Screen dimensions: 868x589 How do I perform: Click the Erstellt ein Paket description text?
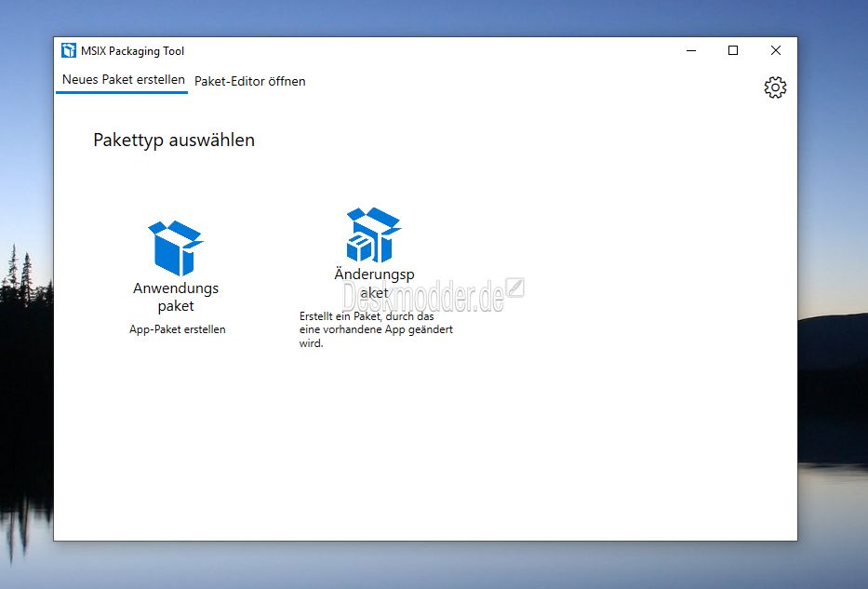tap(376, 329)
